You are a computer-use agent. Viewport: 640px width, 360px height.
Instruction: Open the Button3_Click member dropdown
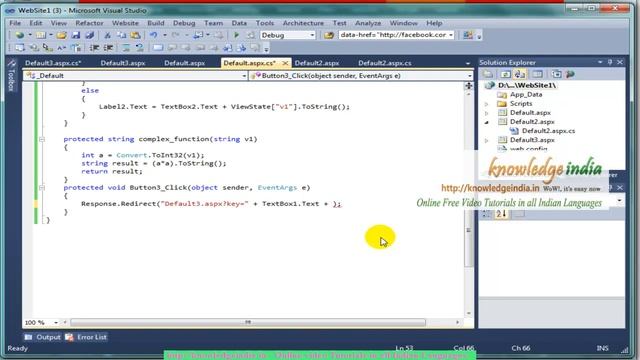pyautogui.click(x=469, y=76)
